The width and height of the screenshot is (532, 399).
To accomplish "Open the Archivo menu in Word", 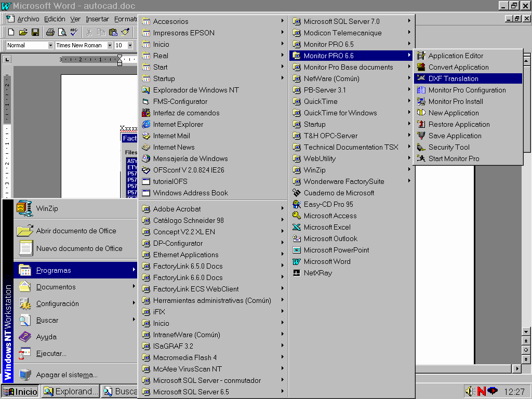I will point(28,19).
